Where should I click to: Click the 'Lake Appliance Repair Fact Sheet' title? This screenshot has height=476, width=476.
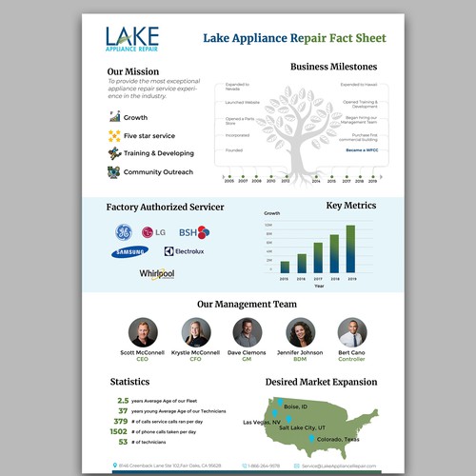pyautogui.click(x=294, y=38)
